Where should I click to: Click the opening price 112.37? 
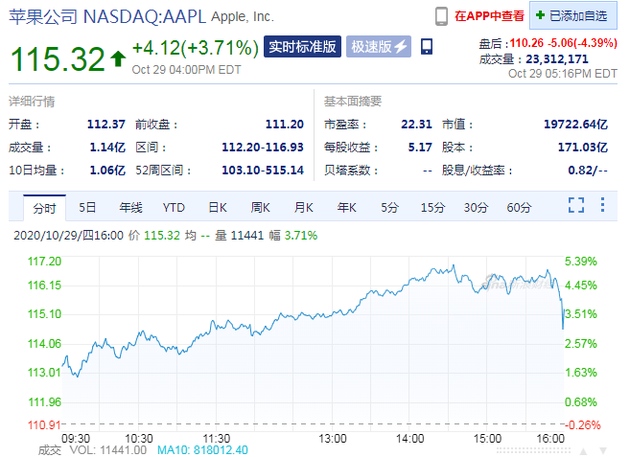point(106,124)
